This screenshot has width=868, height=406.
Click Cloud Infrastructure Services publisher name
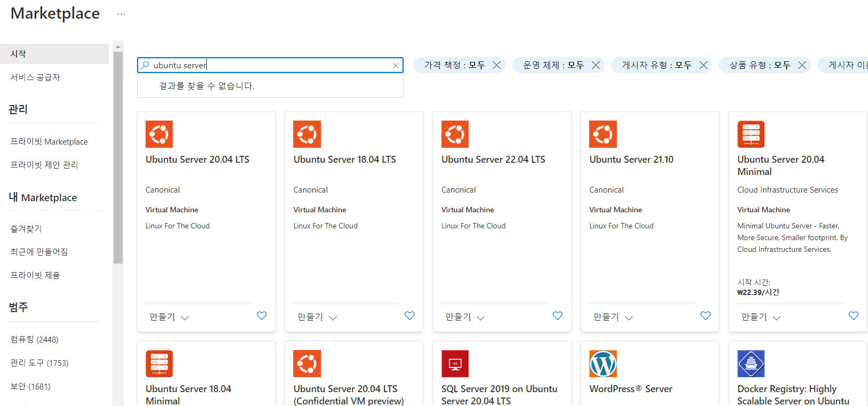click(x=787, y=190)
